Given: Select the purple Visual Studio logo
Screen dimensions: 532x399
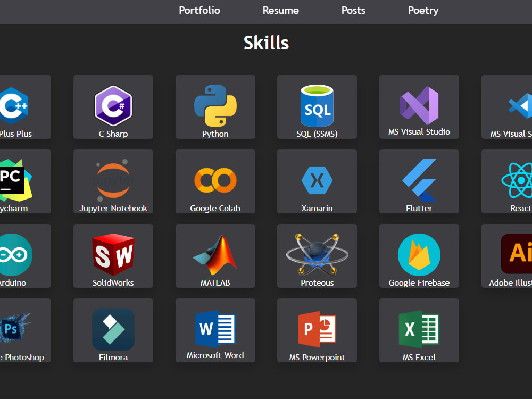Looking at the screenshot, I should 419,105.
